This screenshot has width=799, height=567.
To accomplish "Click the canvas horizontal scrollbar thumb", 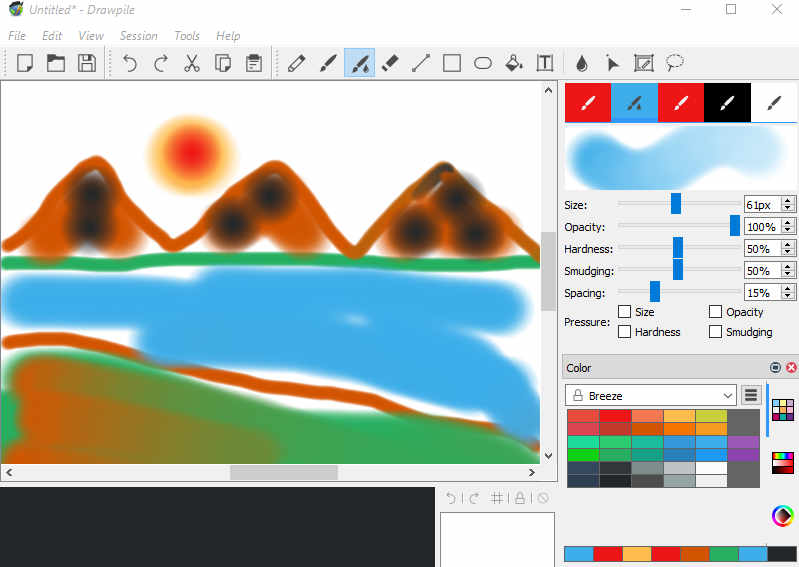I will click(284, 472).
